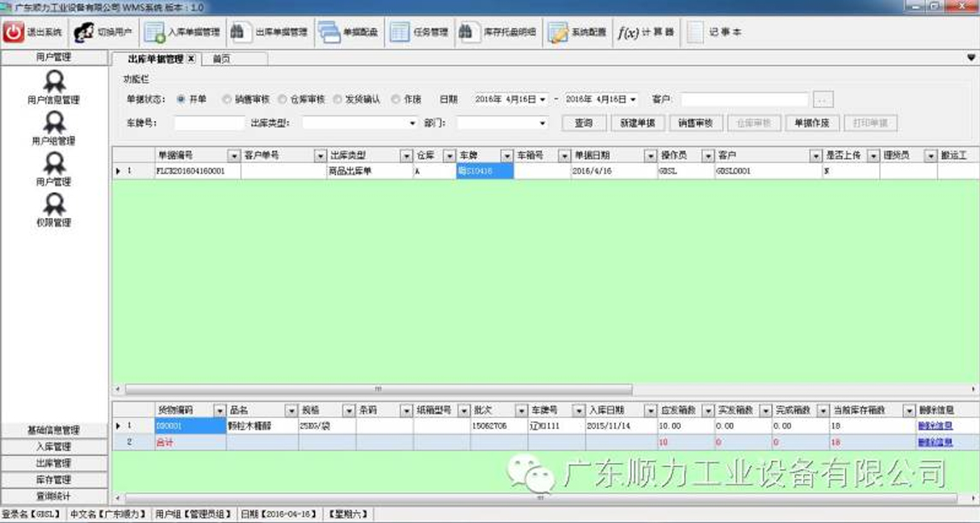Click the 查询 search button
980x523 pixels.
point(584,121)
